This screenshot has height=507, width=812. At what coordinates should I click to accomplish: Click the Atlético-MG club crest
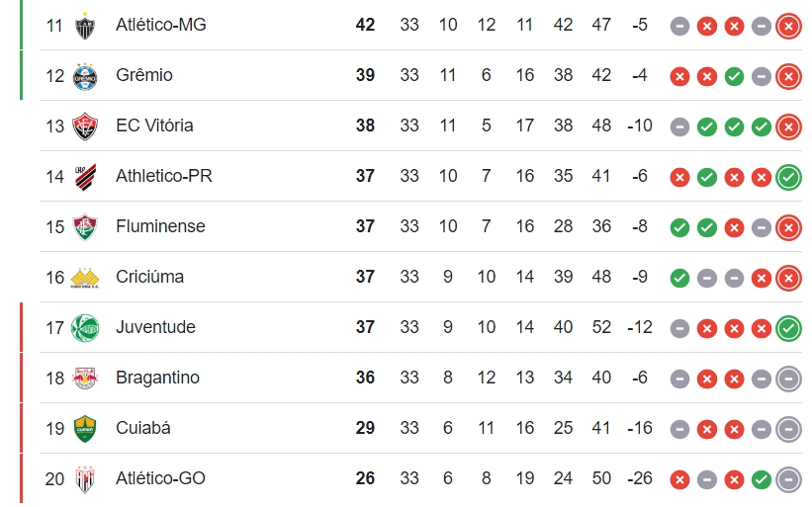click(x=85, y=26)
